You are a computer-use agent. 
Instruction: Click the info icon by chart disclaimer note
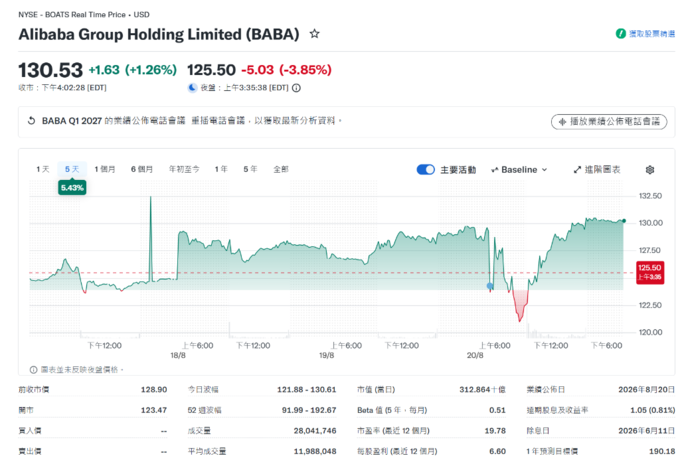click(33, 369)
